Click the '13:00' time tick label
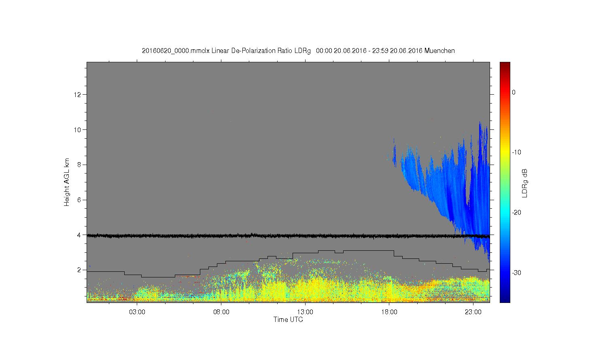Screen dimensions: 607x364 (305, 312)
